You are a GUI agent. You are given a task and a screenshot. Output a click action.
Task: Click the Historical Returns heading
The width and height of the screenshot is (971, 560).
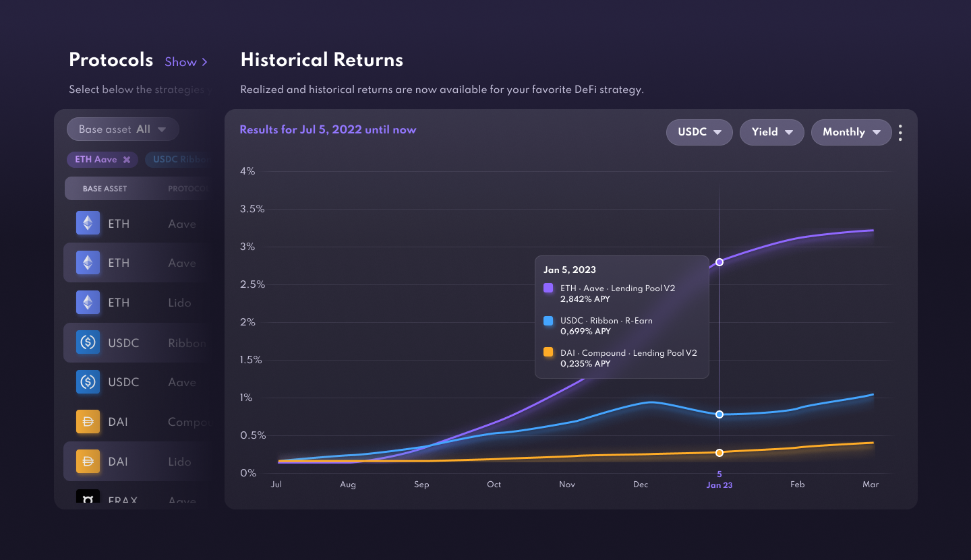[x=322, y=60]
